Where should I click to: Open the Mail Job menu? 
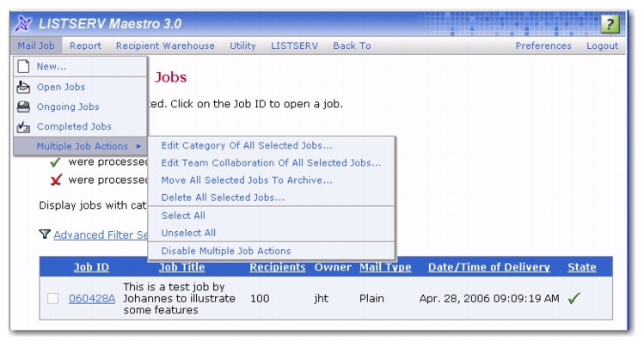click(x=36, y=46)
